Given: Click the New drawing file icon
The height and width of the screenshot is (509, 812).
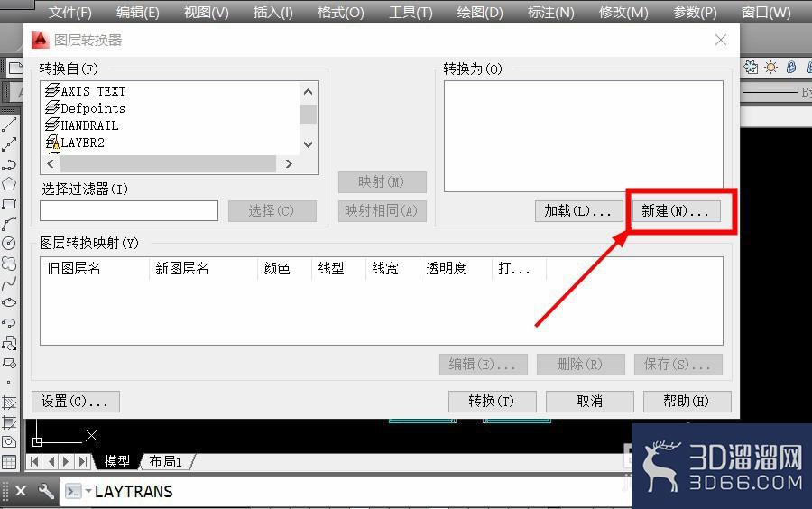Looking at the screenshot, I should click(x=16, y=68).
